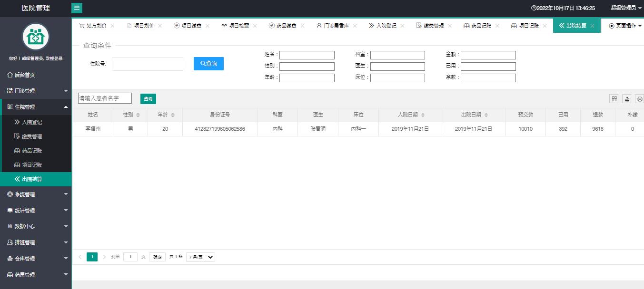Screen dimensions: 644x289
Task: Focus the 住院号 input field
Action: pyautogui.click(x=148, y=64)
